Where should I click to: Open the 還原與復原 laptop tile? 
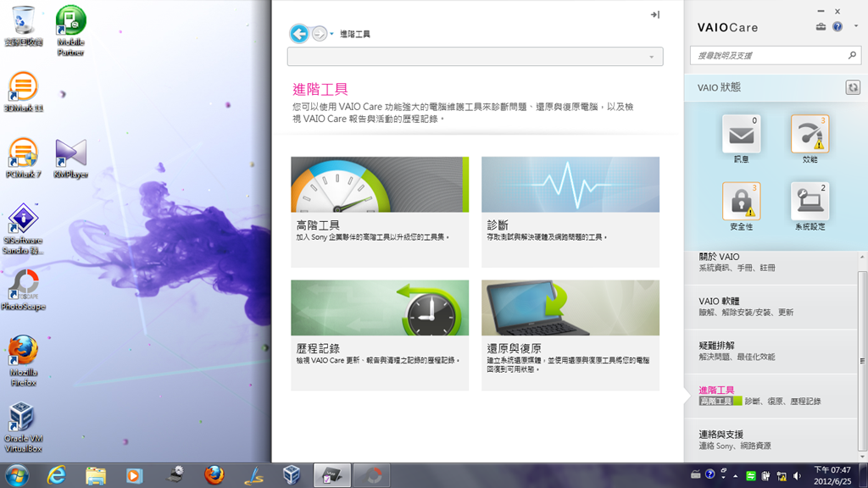point(570,335)
